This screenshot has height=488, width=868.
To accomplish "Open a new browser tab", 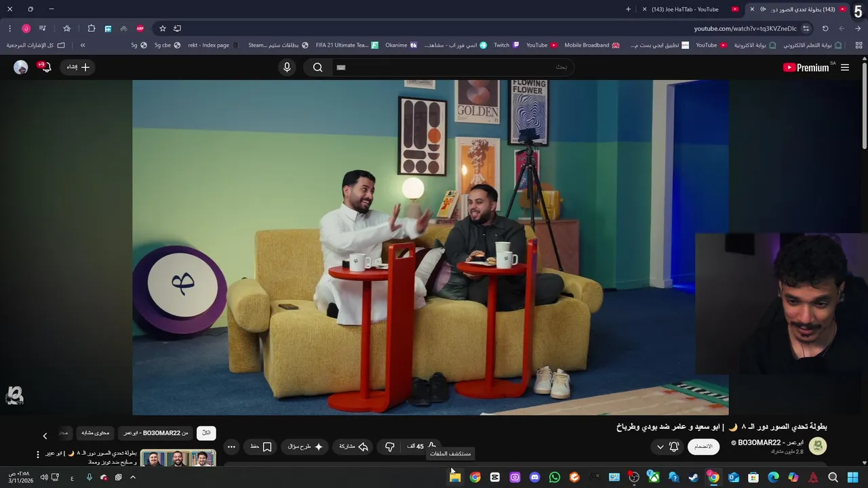I will point(628,9).
